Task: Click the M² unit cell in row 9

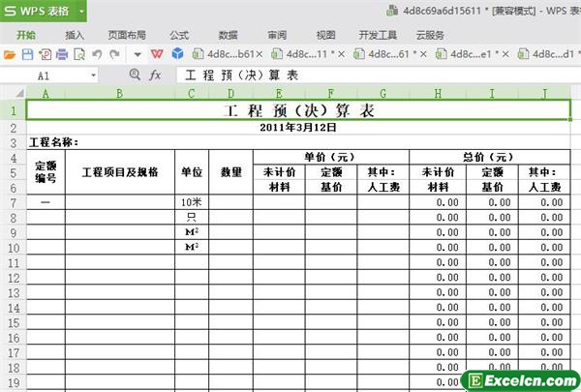Action: point(192,232)
